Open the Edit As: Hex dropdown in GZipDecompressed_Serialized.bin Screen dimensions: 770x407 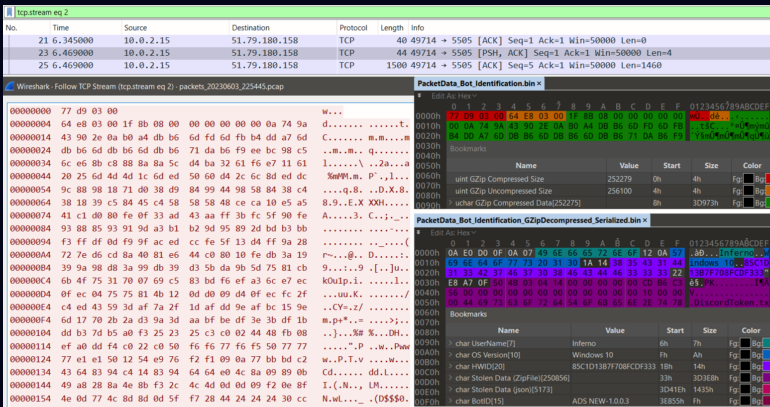tap(454, 233)
